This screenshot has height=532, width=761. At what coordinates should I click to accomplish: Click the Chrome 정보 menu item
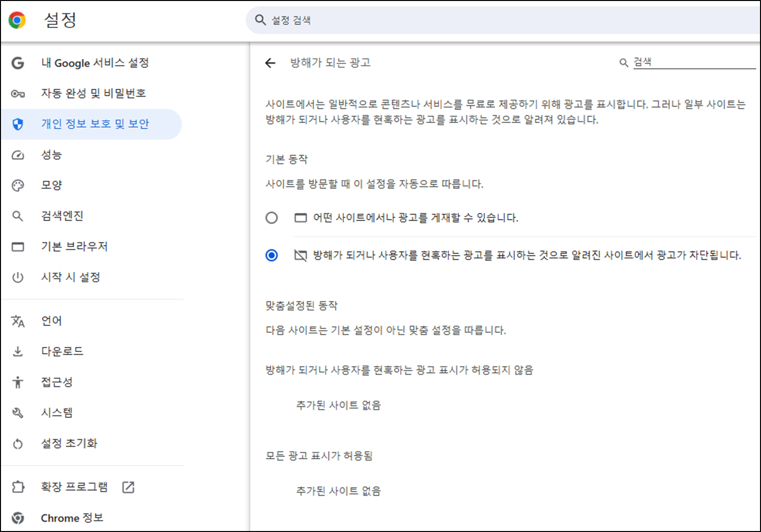(x=72, y=518)
